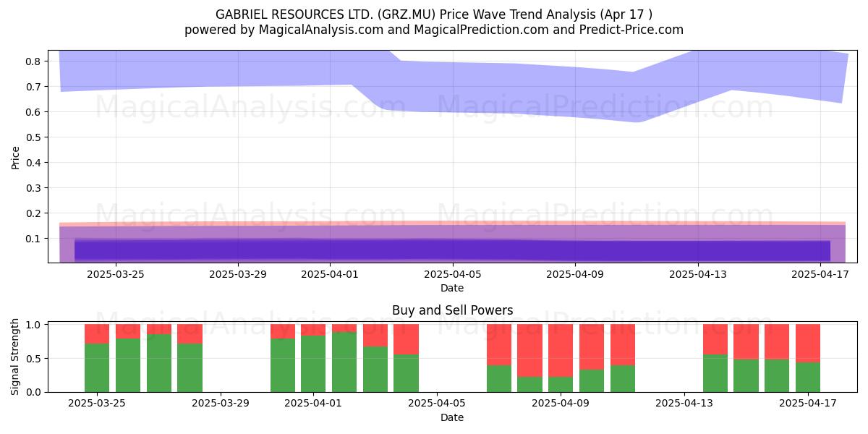Viewport: 868px width, 434px height.
Task: Click the 2025-04-09 date tick in the price chart
Action: tap(575, 274)
